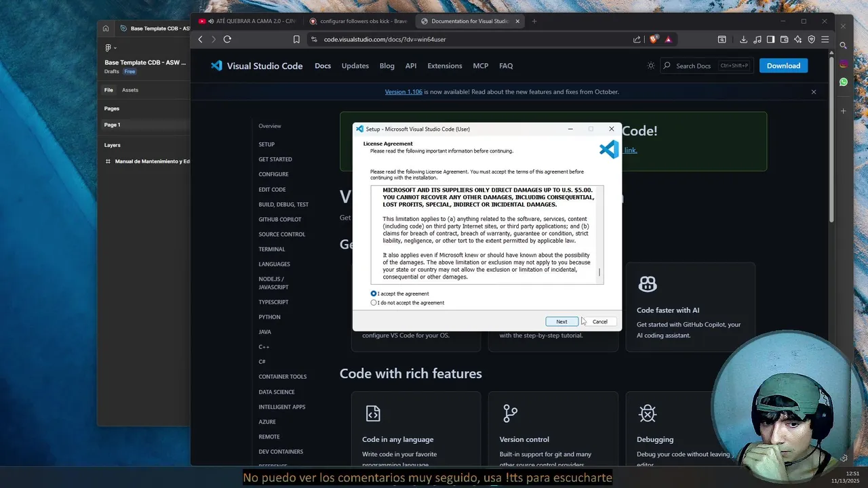The width and height of the screenshot is (868, 488).
Task: Expand CONTAINER TOOLS docs section
Action: pyautogui.click(x=283, y=377)
